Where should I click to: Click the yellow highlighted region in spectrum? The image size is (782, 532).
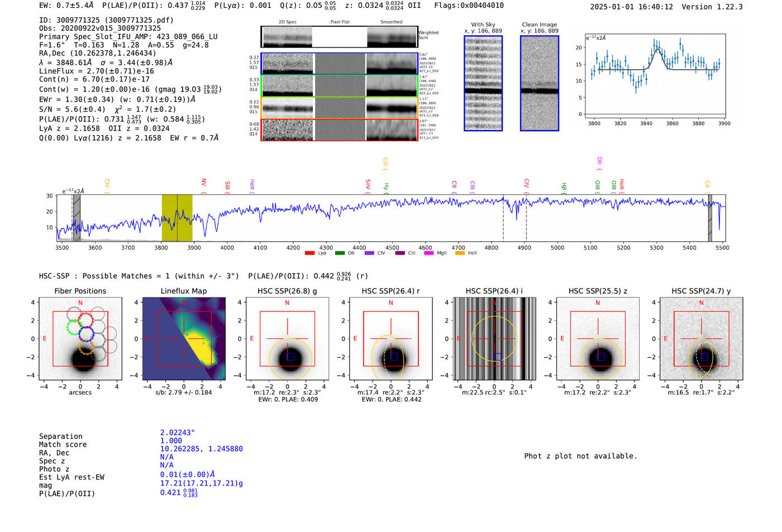177,218
